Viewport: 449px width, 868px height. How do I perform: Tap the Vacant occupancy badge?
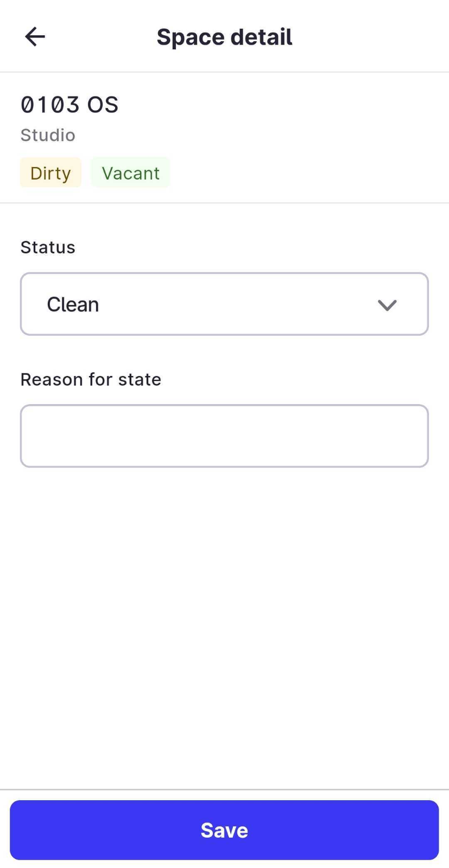(130, 173)
